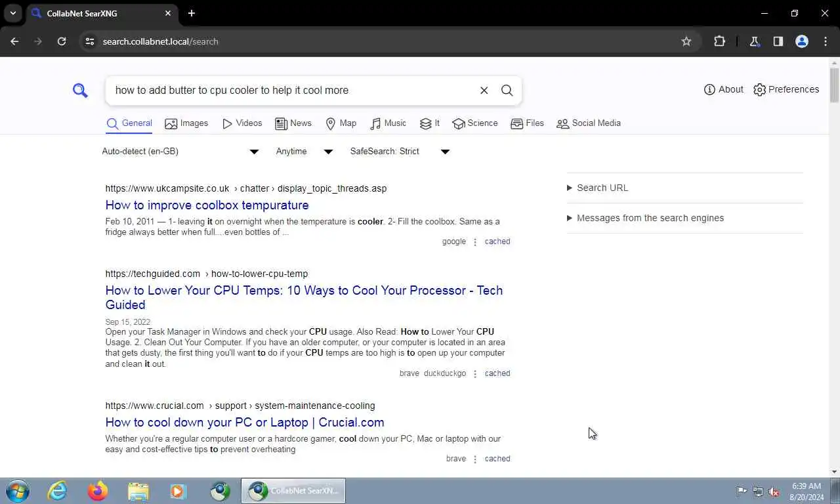Click the ukcampsite.co.uk result URL

click(x=246, y=188)
